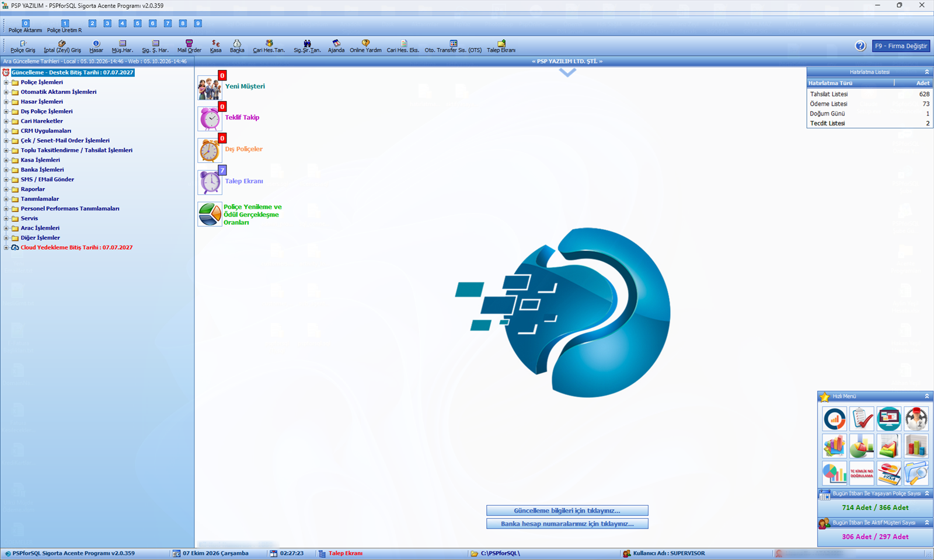Open Hasar toolbar icon
This screenshot has width=934, height=560.
96,46
